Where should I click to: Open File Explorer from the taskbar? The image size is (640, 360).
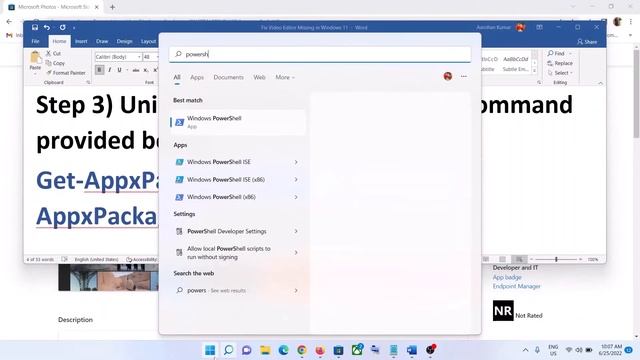coord(265,350)
